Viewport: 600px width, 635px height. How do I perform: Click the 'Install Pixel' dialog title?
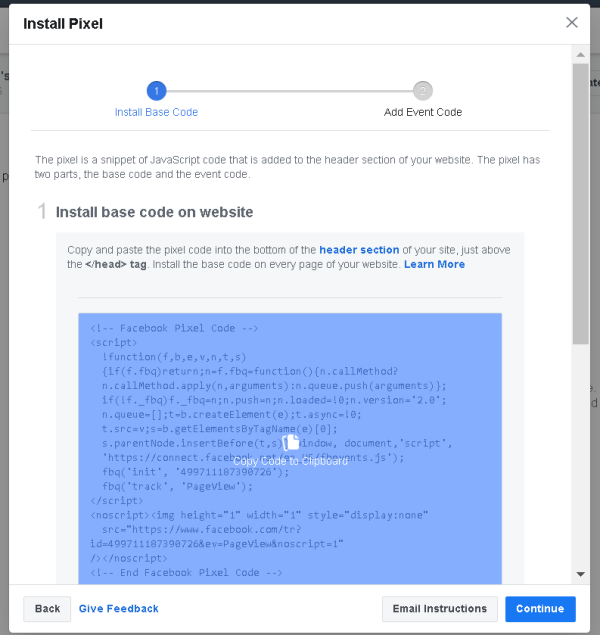pyautogui.click(x=63, y=24)
